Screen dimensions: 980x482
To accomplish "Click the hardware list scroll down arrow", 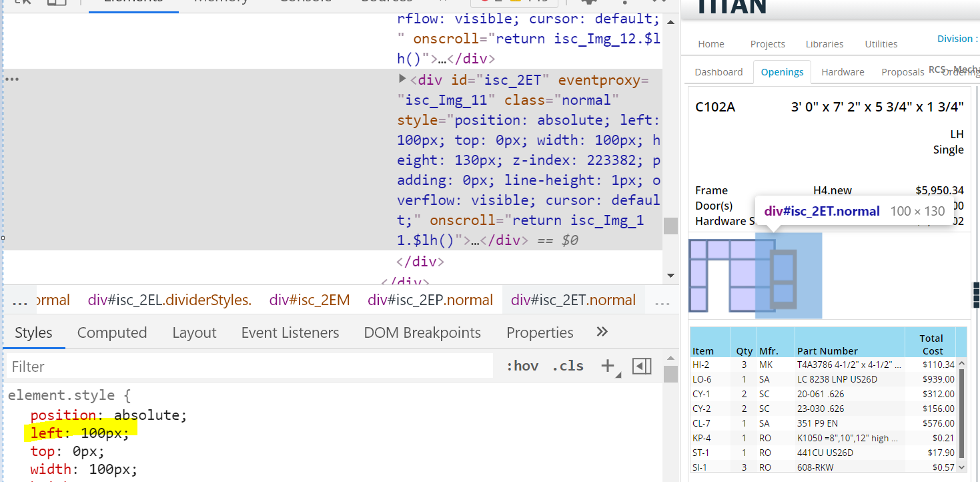I will click(961, 467).
